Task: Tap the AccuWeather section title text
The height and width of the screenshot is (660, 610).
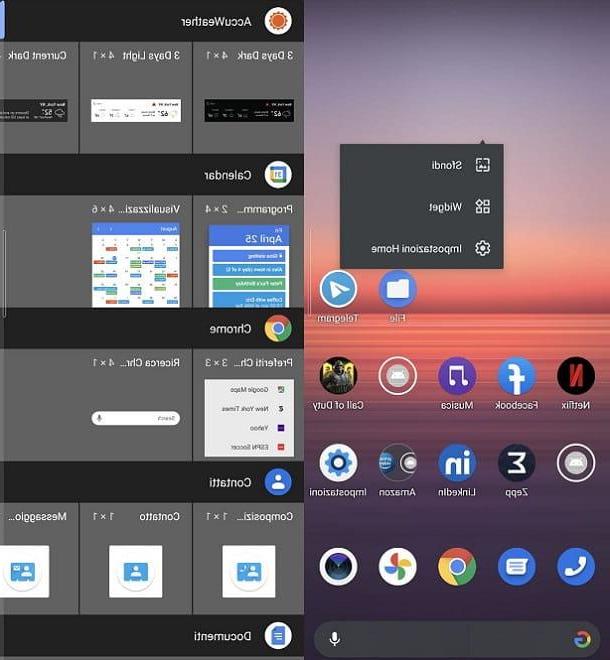Action: (x=216, y=21)
